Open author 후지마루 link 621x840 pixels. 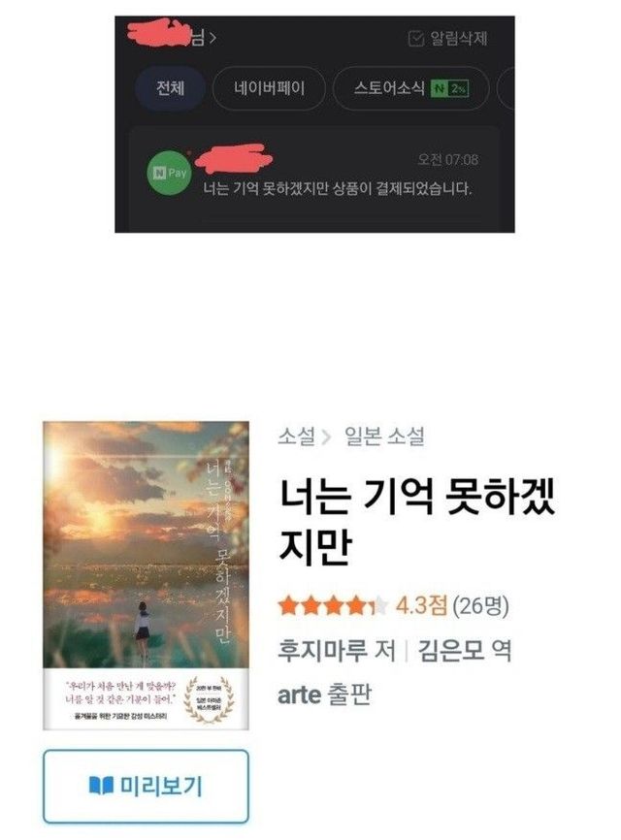point(322,650)
